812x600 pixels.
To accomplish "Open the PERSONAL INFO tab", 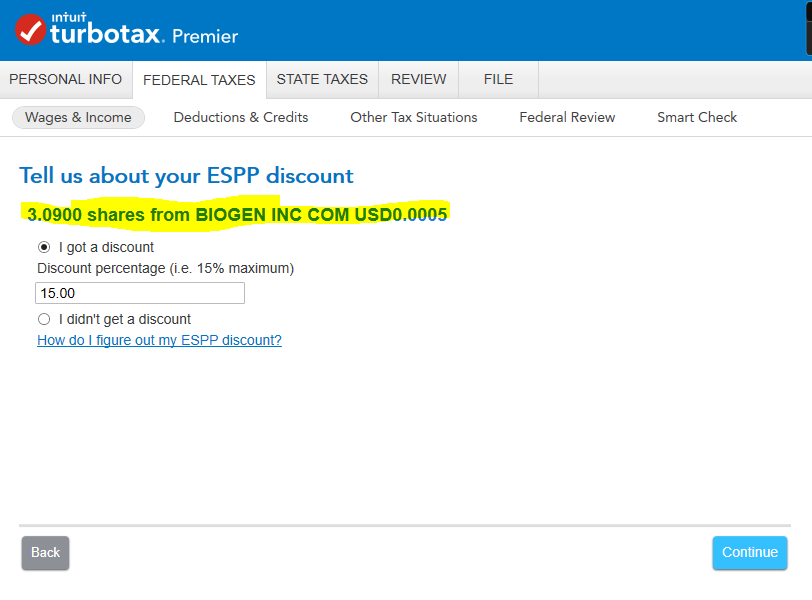I will click(x=66, y=79).
